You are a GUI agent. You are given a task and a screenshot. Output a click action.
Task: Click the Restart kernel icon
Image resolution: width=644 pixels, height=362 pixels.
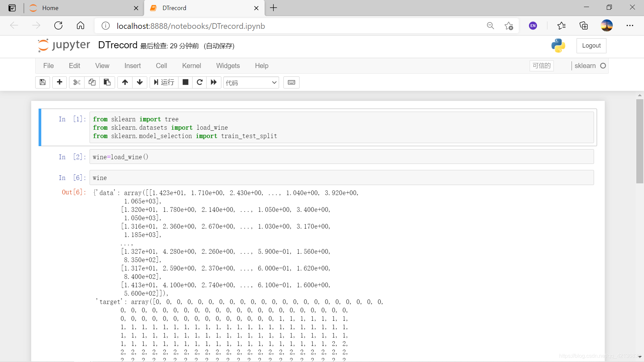pos(200,82)
